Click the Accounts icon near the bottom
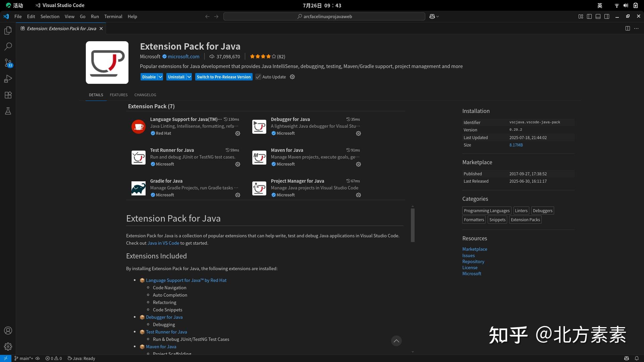644x362 pixels. point(8,330)
